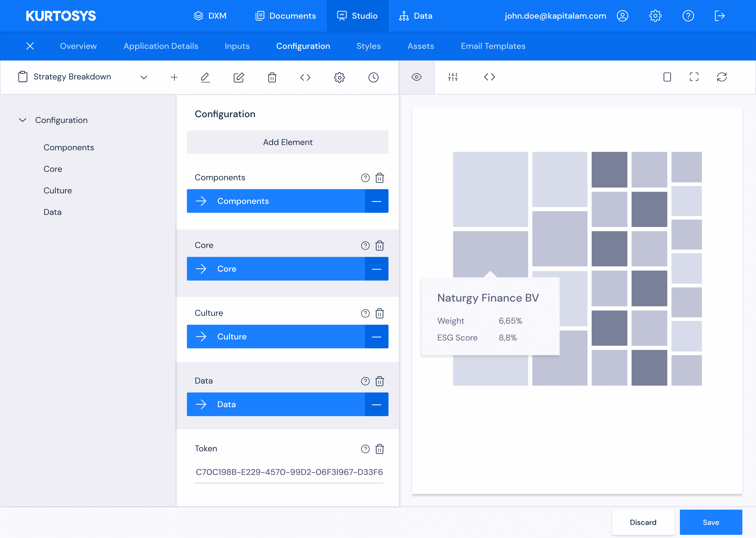
Task: Edit the Token input field
Action: coord(289,472)
